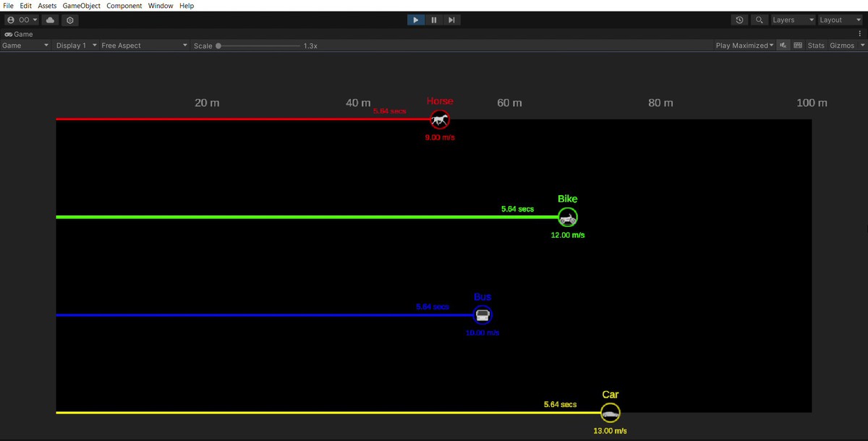Toggle the Stats overlay
This screenshot has height=441, width=868.
tap(816, 46)
